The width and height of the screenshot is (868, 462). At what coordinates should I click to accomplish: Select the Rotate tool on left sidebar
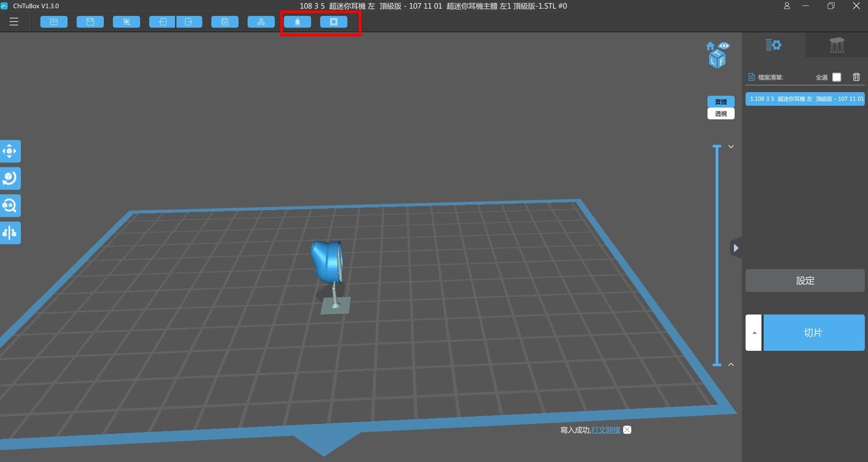click(x=10, y=178)
